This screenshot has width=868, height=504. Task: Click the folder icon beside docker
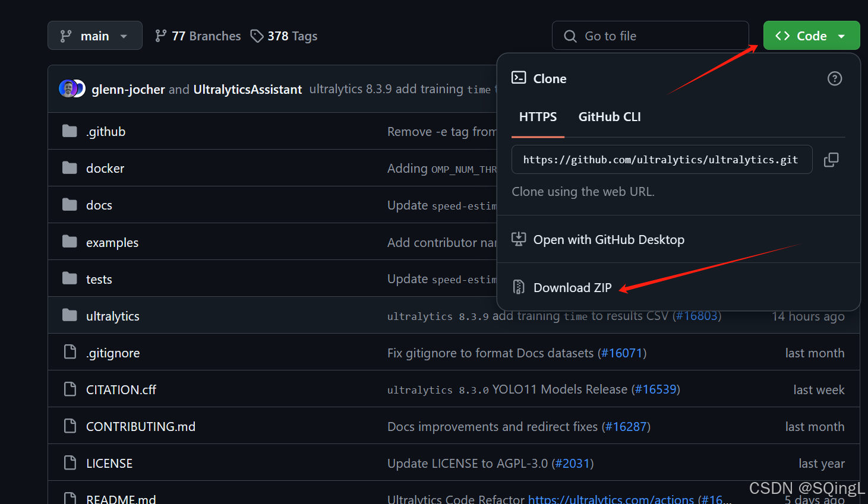click(70, 168)
